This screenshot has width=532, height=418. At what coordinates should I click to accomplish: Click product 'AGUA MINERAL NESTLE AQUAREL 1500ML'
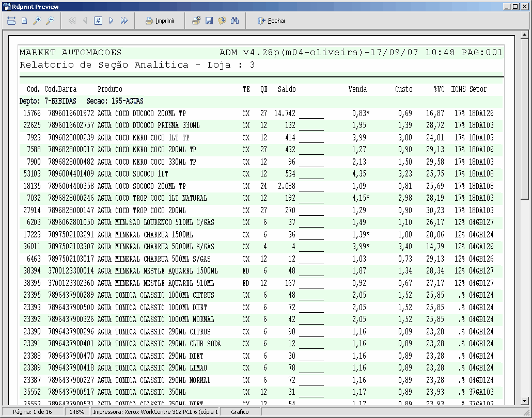158,271
